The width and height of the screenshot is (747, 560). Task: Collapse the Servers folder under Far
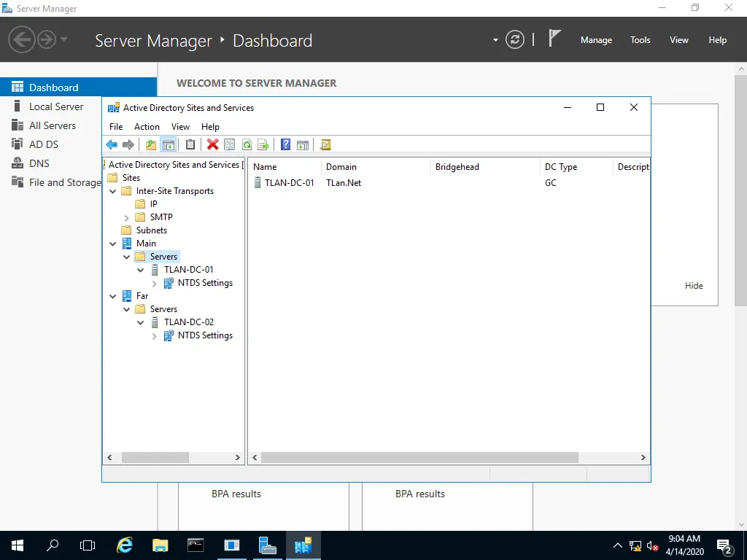127,309
